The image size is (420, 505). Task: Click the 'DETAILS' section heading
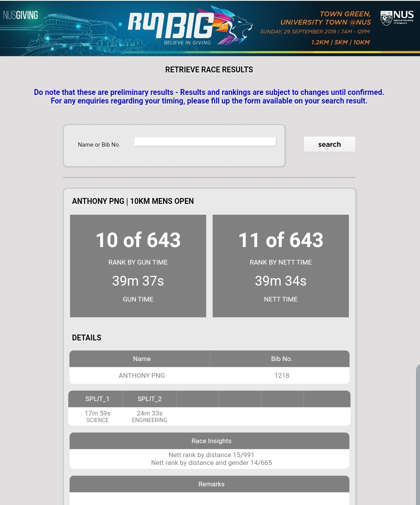tap(86, 338)
